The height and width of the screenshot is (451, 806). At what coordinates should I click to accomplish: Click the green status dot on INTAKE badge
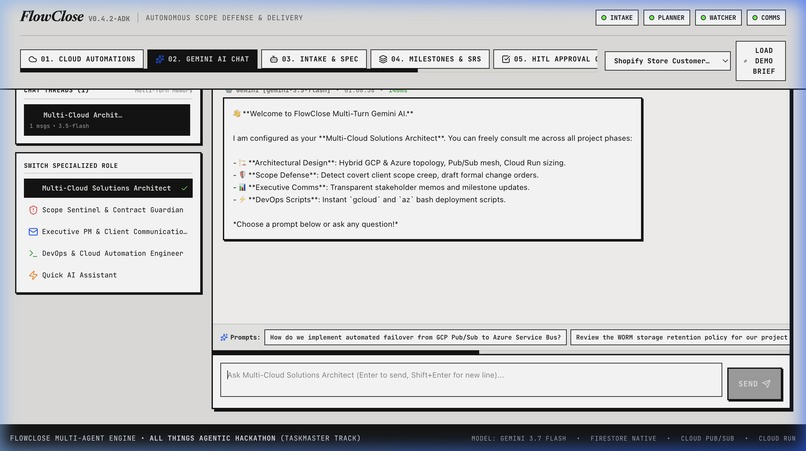coord(604,17)
